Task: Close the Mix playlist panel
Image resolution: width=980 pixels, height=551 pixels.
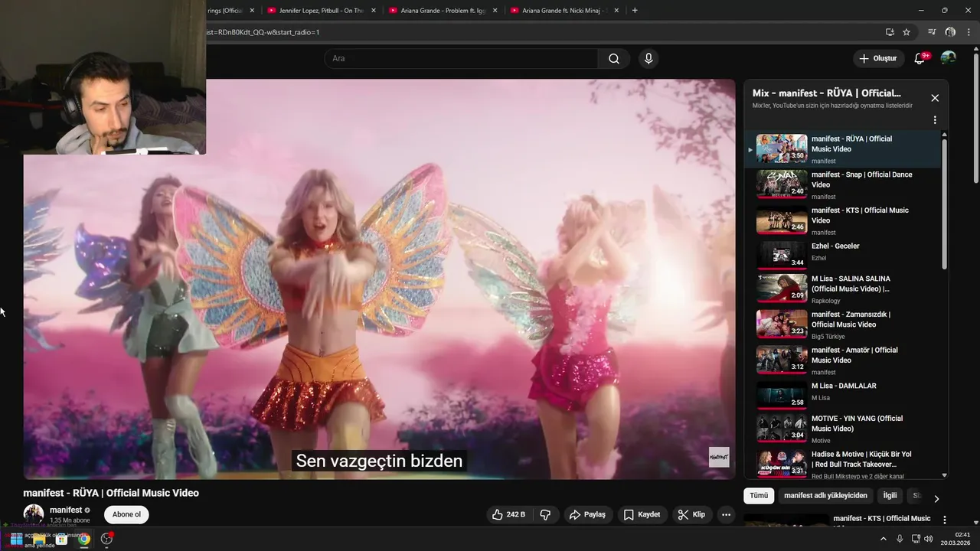Action: point(935,98)
